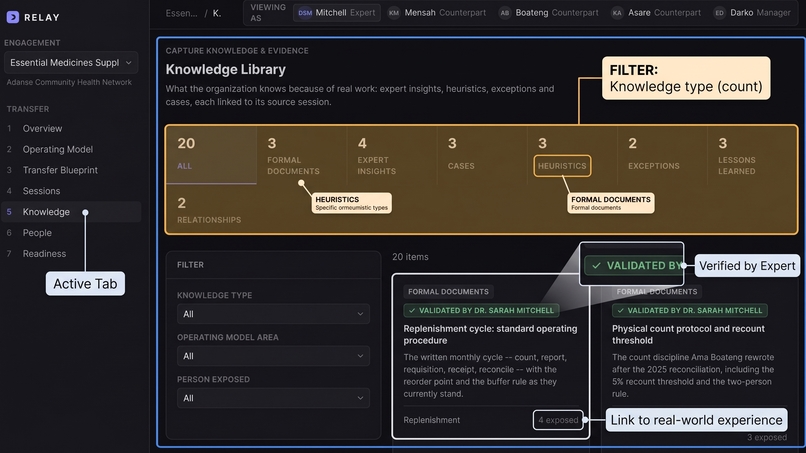Click the Adanse Community Health Network text
The image size is (806, 453).
[69, 82]
